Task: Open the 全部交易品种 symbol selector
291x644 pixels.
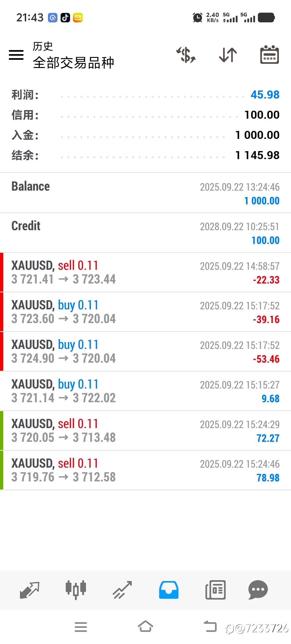Action: click(73, 62)
